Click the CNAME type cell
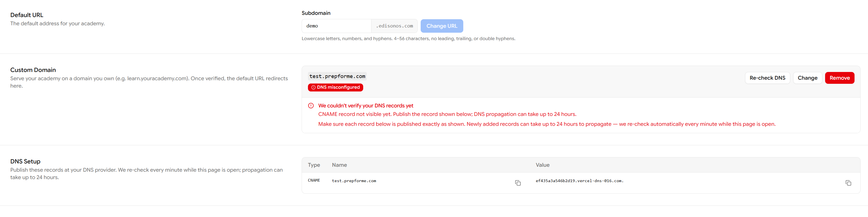This screenshot has height=217, width=868. [314, 181]
